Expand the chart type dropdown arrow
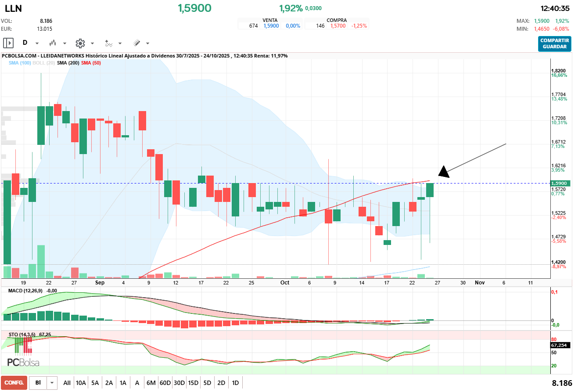 [65, 43]
